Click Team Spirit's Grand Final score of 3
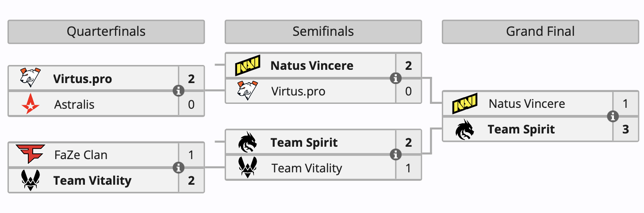Image resolution: width=644 pixels, height=213 pixels. tap(625, 129)
